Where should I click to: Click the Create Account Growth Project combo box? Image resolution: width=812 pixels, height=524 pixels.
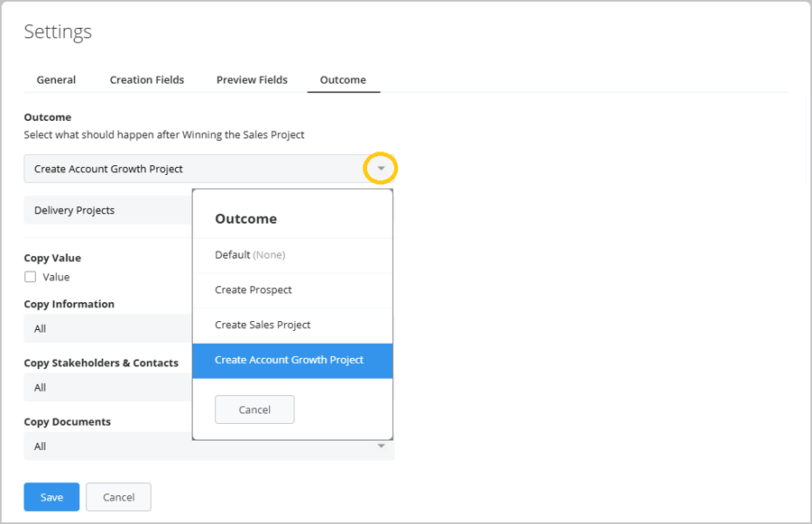209,169
